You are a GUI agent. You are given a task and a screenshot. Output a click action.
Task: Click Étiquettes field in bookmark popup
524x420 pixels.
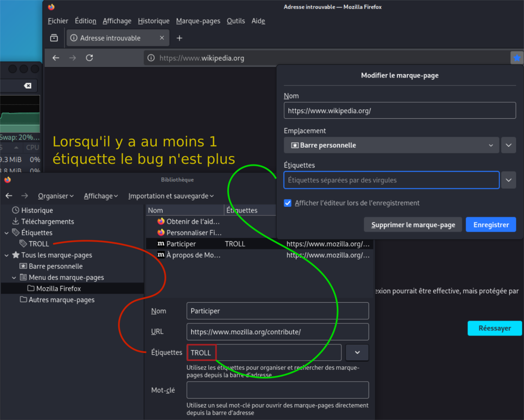point(391,180)
